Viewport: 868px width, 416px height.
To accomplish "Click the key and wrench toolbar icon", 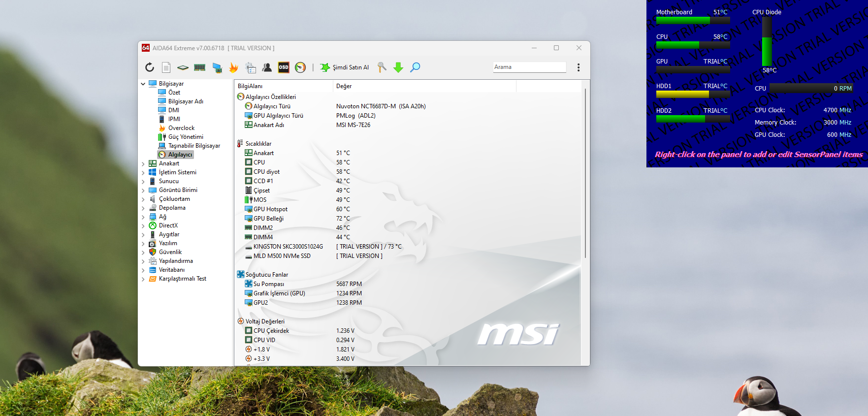I will (x=382, y=67).
